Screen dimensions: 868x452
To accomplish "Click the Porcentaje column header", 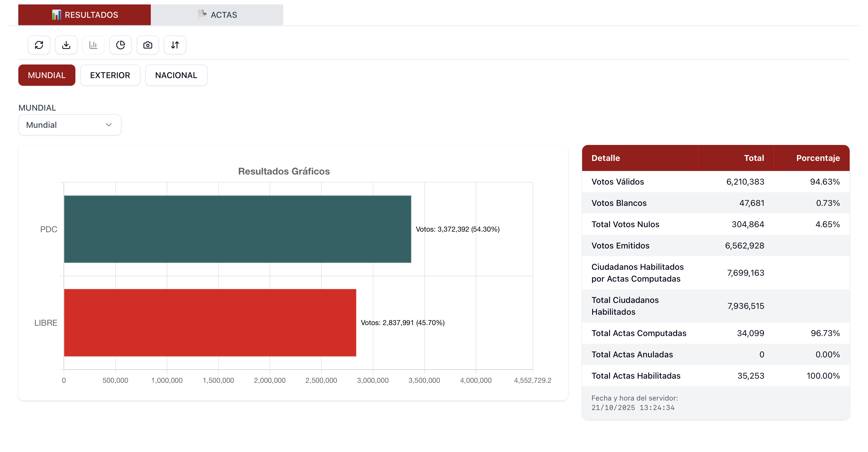I will pos(817,158).
